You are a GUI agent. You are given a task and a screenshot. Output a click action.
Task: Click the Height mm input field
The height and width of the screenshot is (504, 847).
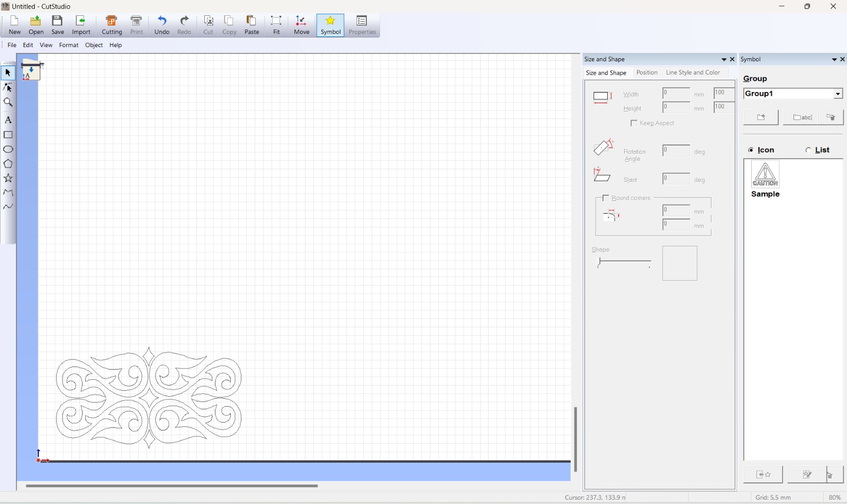point(676,107)
